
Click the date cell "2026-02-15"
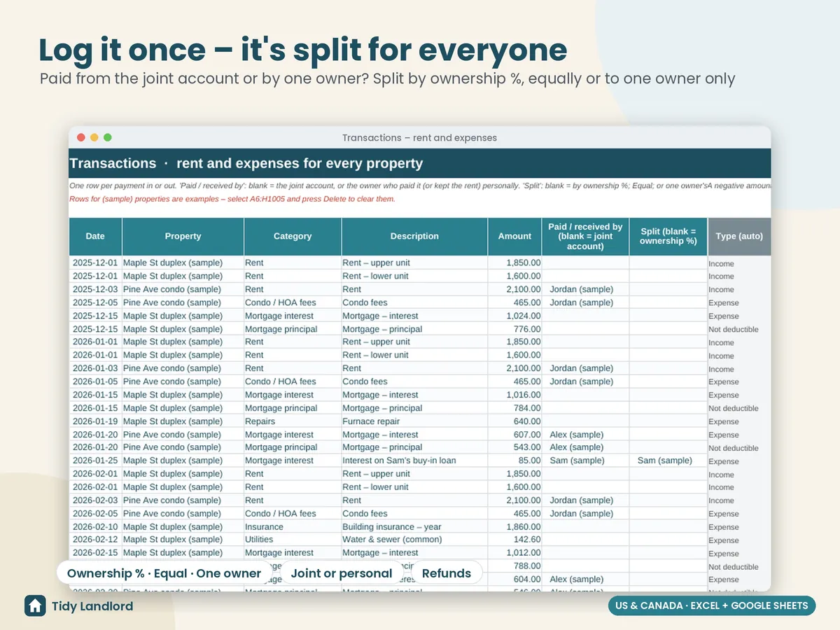tap(96, 553)
